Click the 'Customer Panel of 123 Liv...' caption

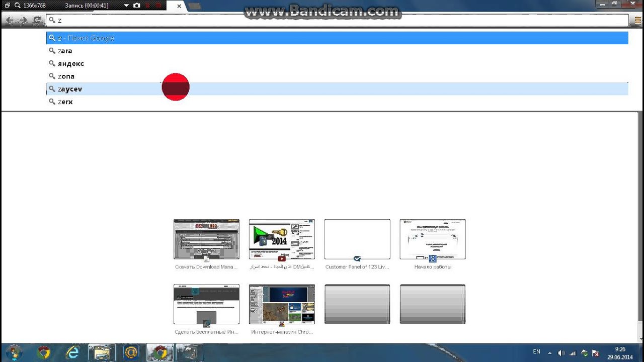pyautogui.click(x=357, y=267)
